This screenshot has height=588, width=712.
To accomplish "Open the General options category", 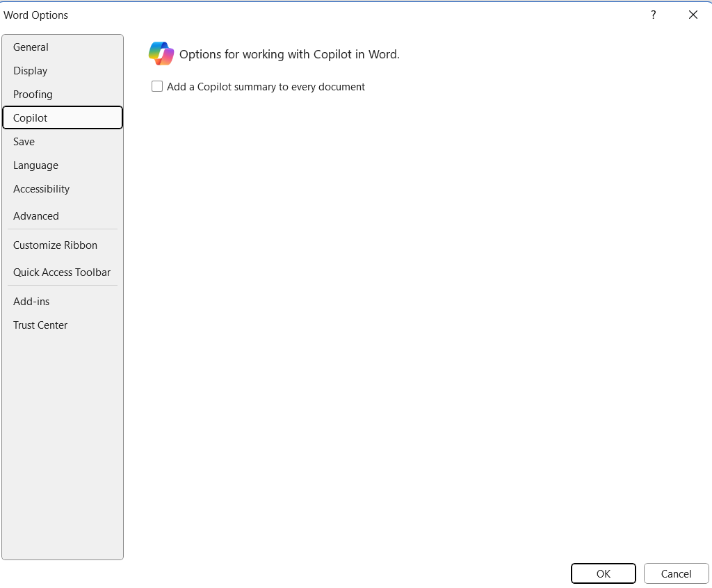I will tap(62, 47).
